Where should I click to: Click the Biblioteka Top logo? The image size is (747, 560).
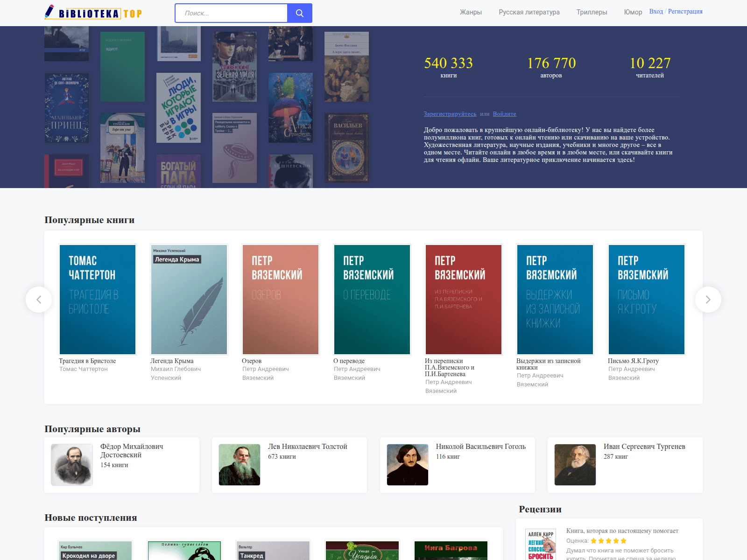point(93,13)
